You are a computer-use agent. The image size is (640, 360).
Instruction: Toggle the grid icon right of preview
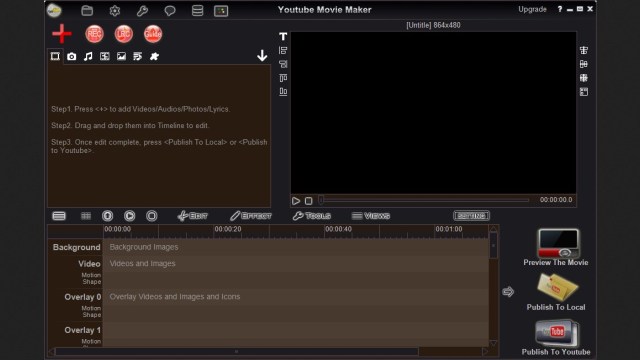pos(584,78)
